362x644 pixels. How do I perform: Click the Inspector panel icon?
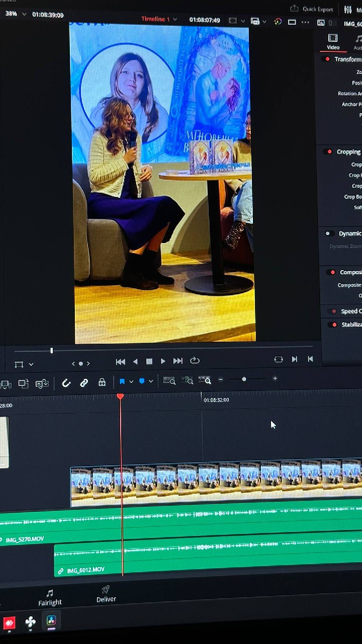321,23
